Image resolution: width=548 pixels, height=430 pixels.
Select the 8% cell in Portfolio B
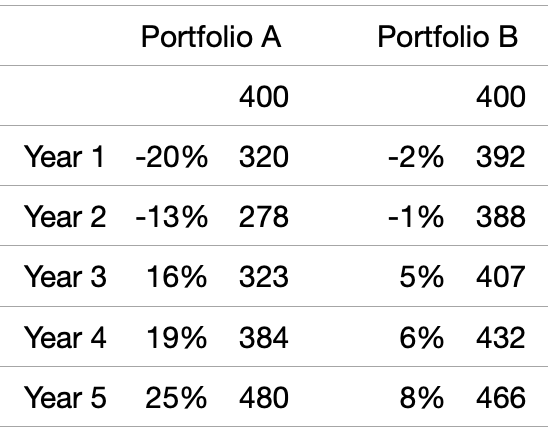tap(422, 397)
